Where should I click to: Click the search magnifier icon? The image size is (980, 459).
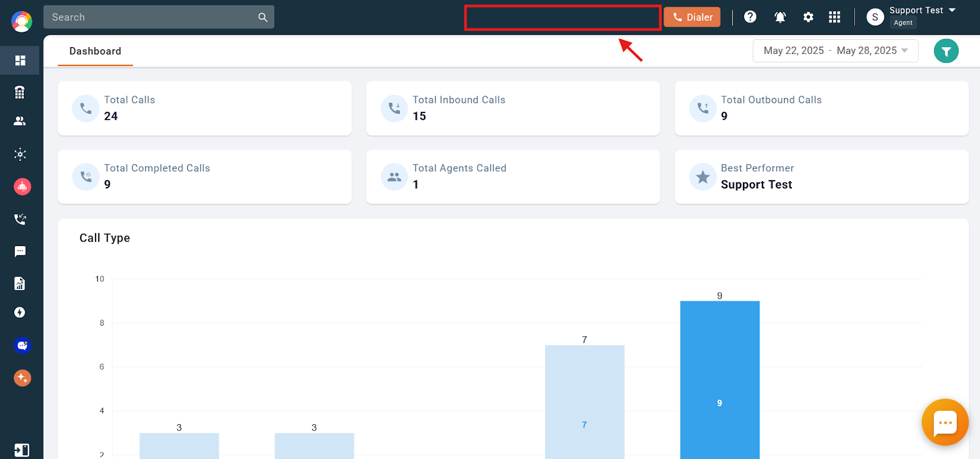coord(263,17)
